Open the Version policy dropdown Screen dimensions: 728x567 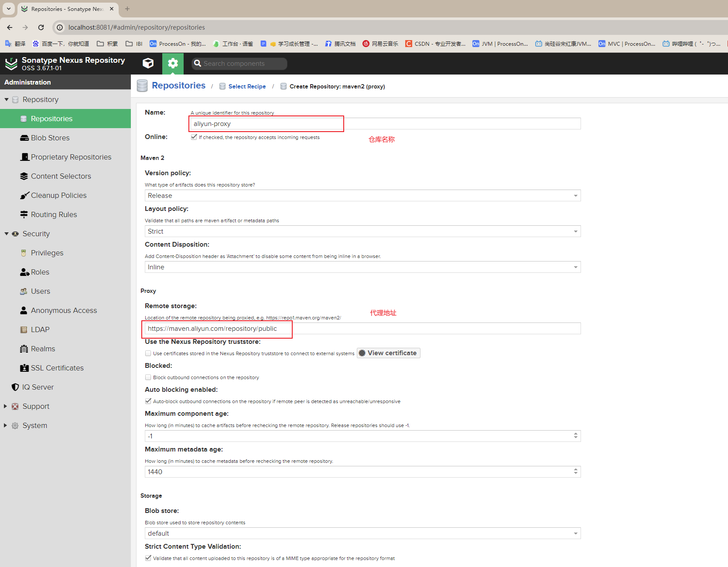(362, 196)
